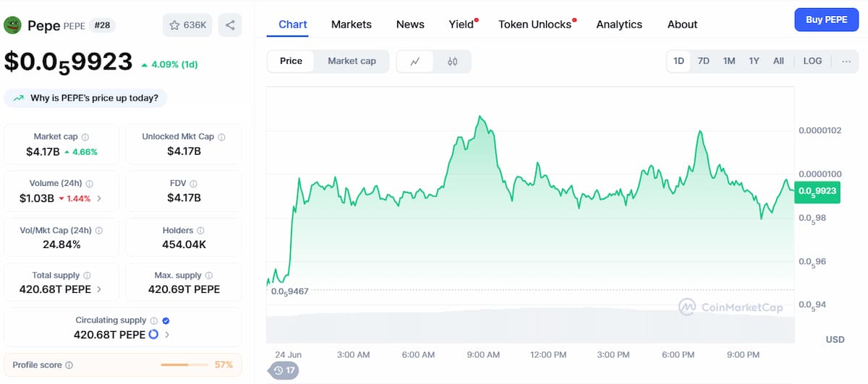Click the trend arrow in the price-up prompt
This screenshot has height=384, width=868.
point(17,98)
